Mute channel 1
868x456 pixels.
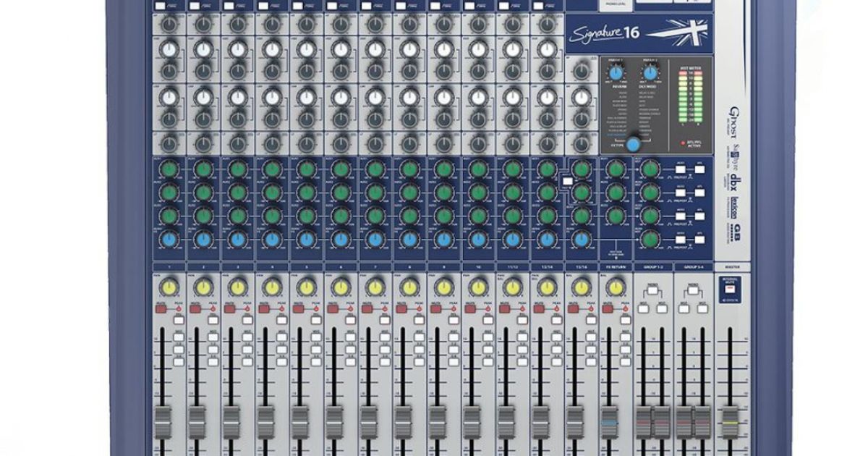(x=161, y=308)
